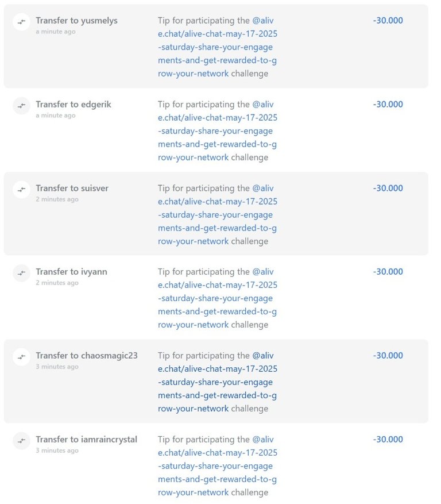Click transfer icon beside suisver transaction
This screenshot has width=441, height=504.
point(21,190)
